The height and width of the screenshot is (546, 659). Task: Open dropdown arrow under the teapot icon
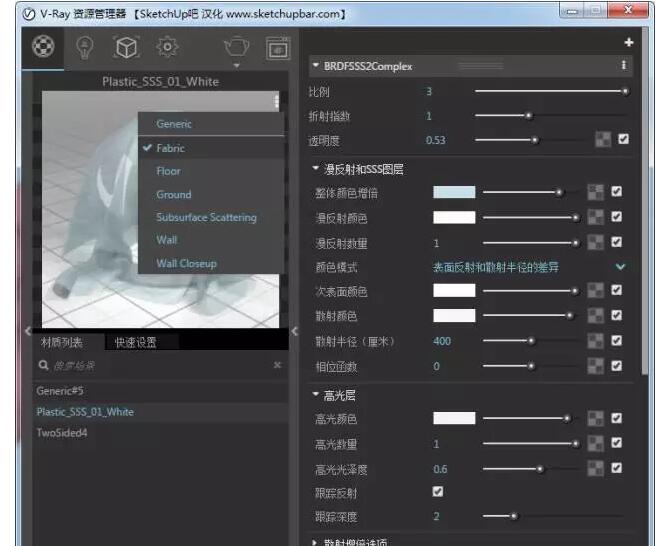tap(237, 66)
